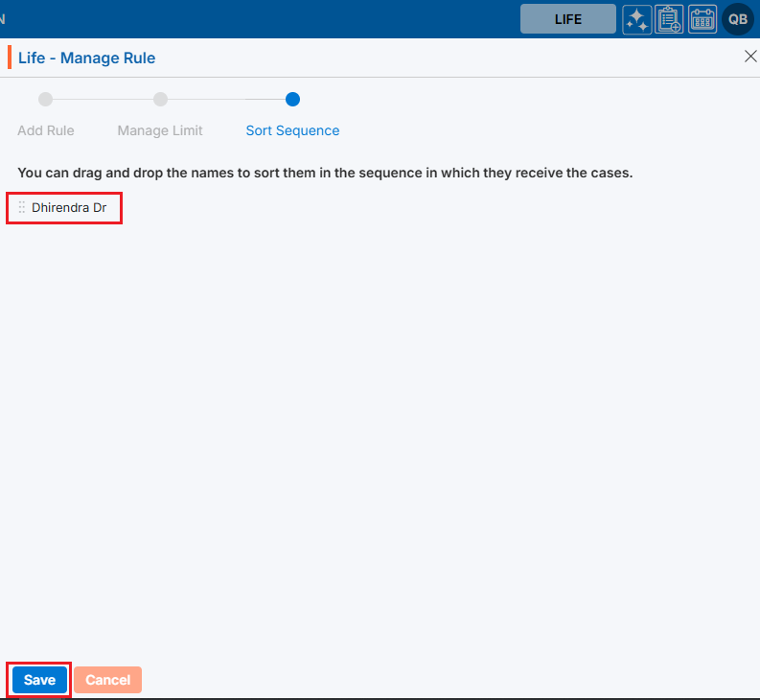760x700 pixels.
Task: Click progress line between Manage Limit and Sort Sequence
Action: tap(226, 99)
